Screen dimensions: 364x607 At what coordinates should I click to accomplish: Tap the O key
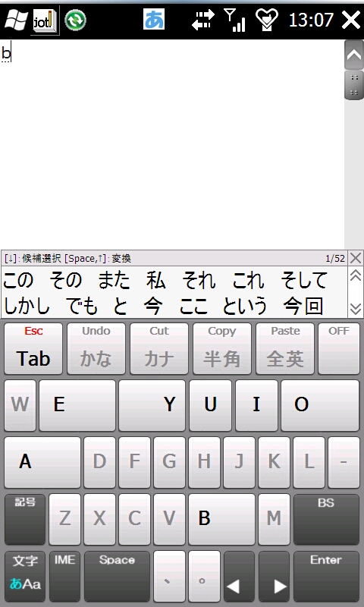click(x=320, y=405)
